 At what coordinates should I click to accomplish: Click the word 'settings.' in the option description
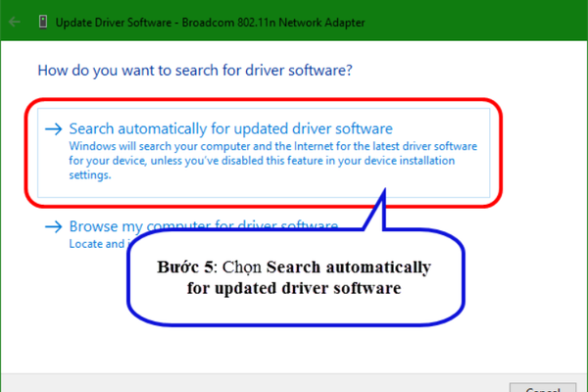tap(90, 176)
